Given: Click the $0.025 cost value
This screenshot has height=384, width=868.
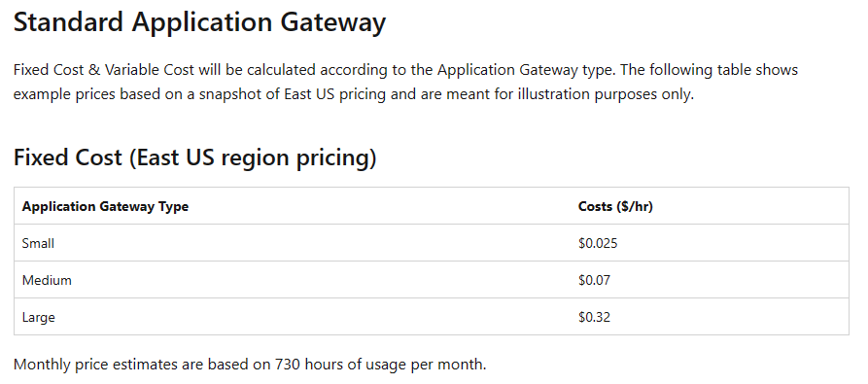Looking at the screenshot, I should pos(598,243).
